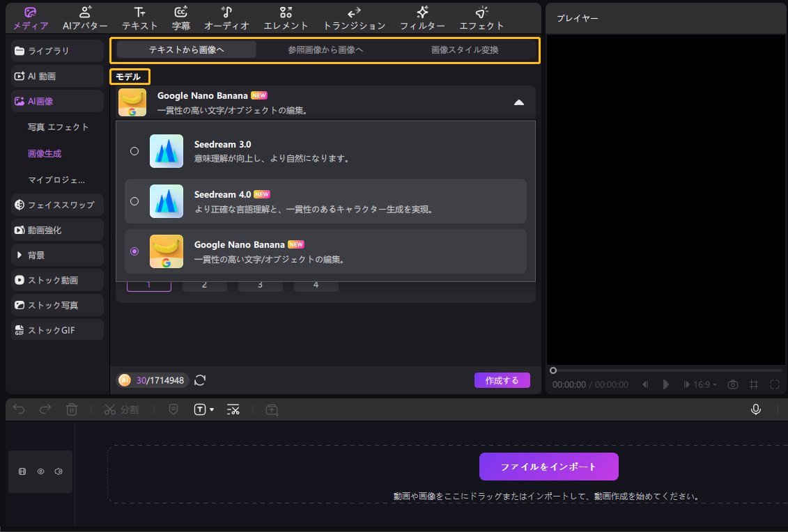788x532 pixels.
Task: Switch to 画像スタイル変換 tab
Action: click(x=465, y=50)
